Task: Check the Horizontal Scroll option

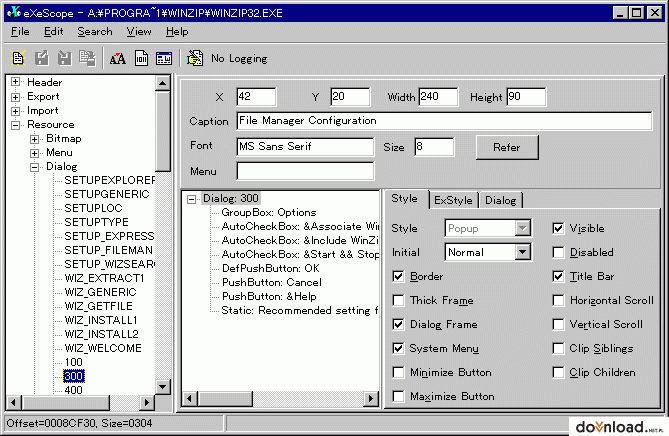Action: pos(558,300)
